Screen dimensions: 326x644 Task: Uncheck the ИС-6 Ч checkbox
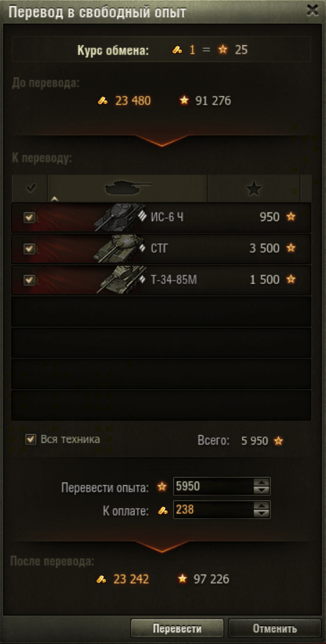tap(29, 218)
